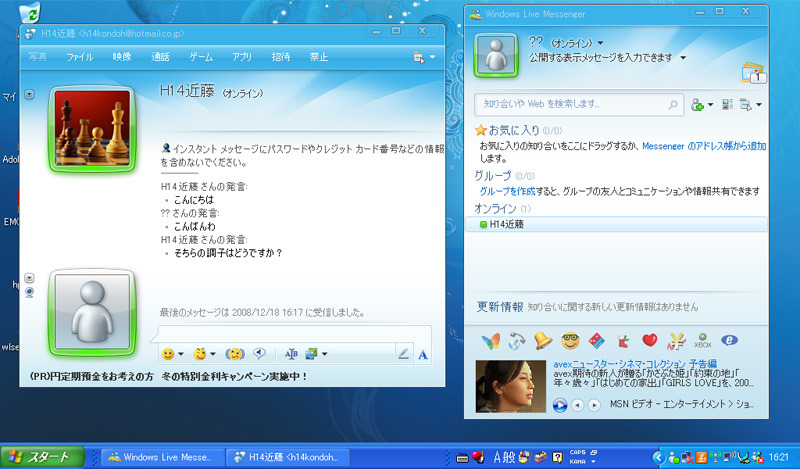Click the video thumbnail of the woman
800x469 pixels.
pyautogui.click(x=511, y=386)
